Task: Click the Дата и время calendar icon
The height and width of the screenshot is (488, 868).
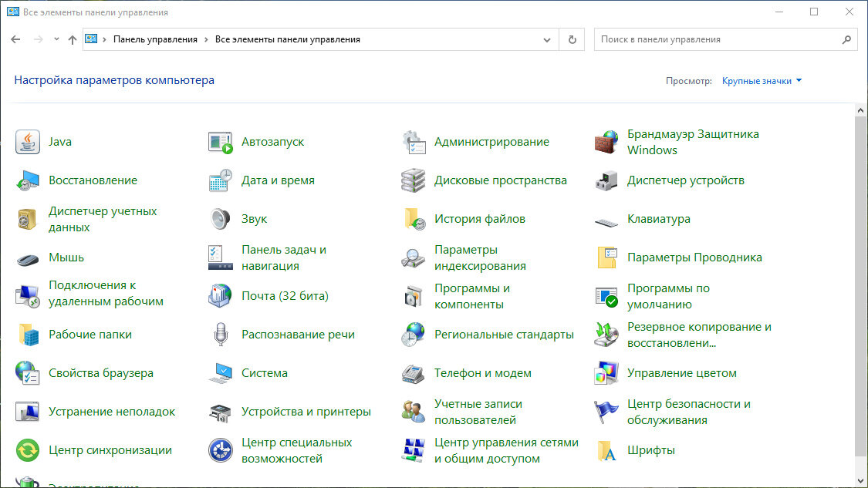Action: point(221,180)
